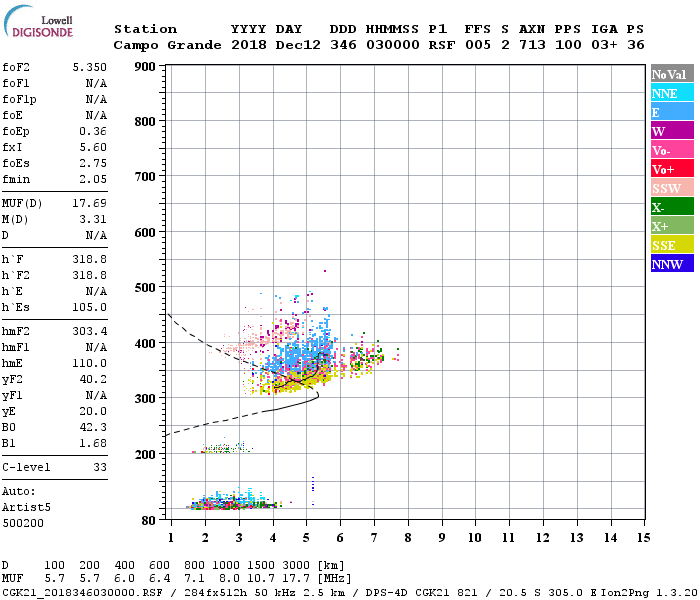Click the C-level value 33
The image size is (700, 600).
coord(100,467)
